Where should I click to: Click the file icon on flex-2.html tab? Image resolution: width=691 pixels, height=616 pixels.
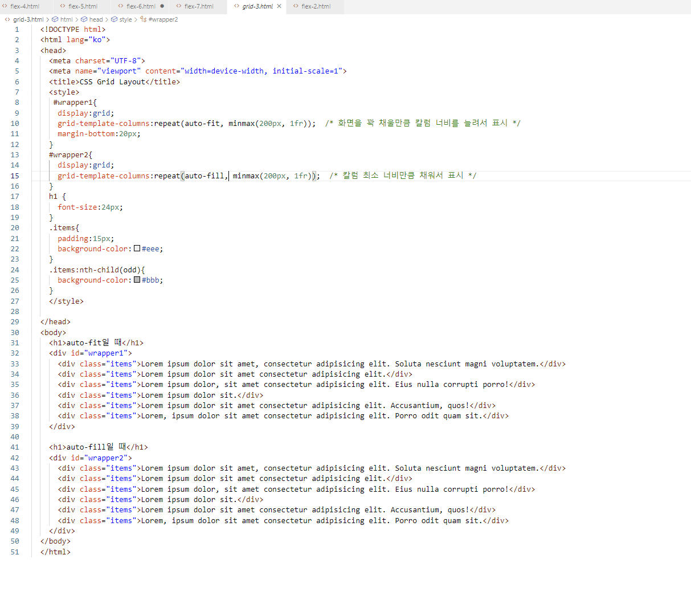(x=296, y=6)
